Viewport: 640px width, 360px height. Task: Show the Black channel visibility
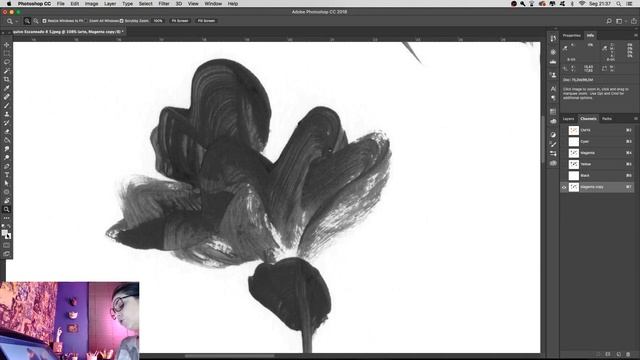click(564, 176)
